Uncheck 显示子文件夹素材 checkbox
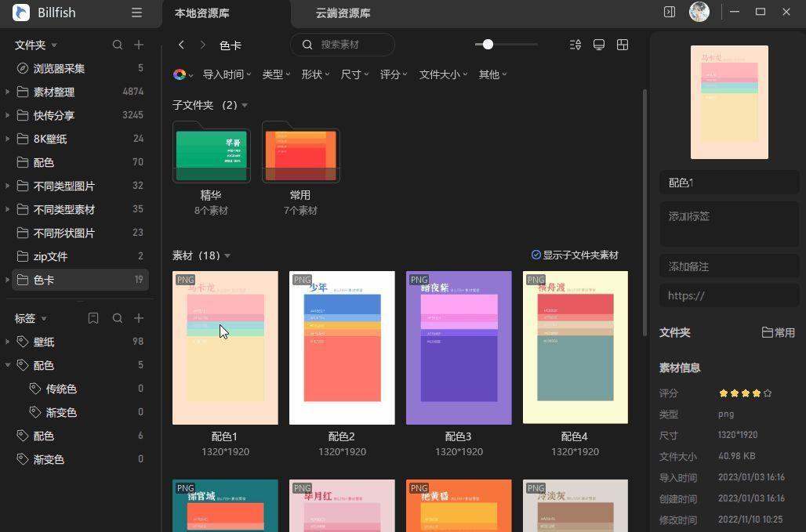Screen dimensions: 806x532 coord(536,255)
